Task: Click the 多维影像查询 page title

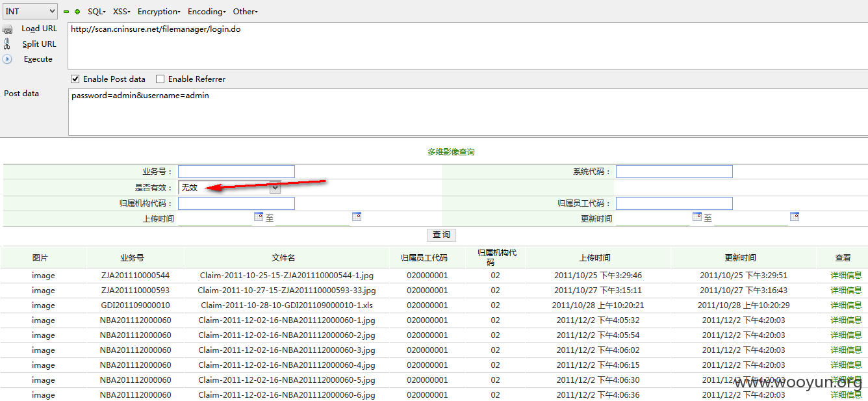Action: click(451, 152)
